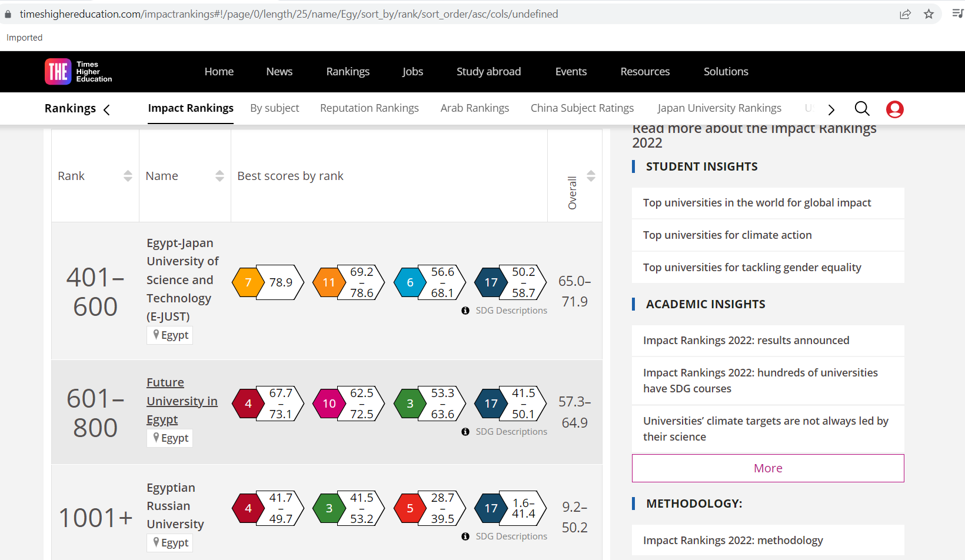Open the Resources menu item
The image size is (965, 560).
pos(645,72)
